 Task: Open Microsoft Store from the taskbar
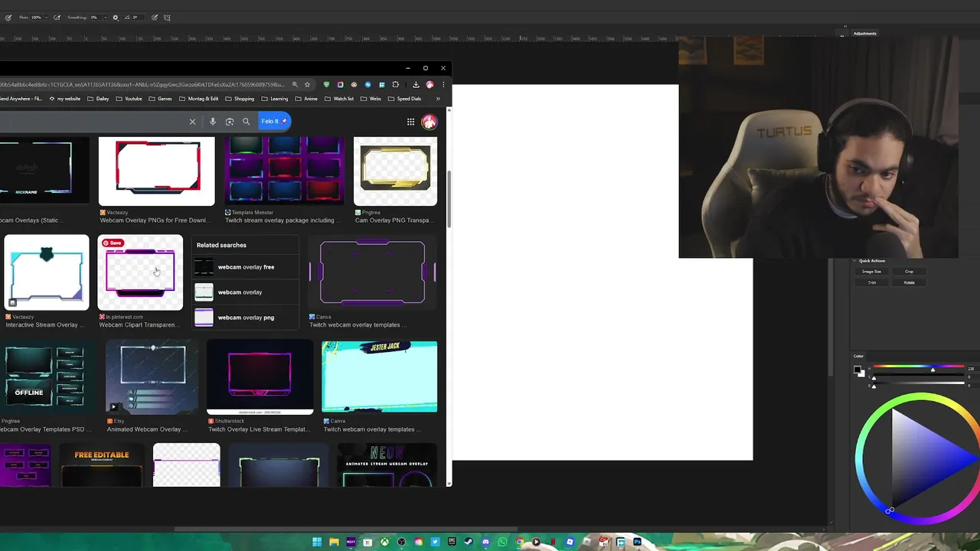click(367, 542)
